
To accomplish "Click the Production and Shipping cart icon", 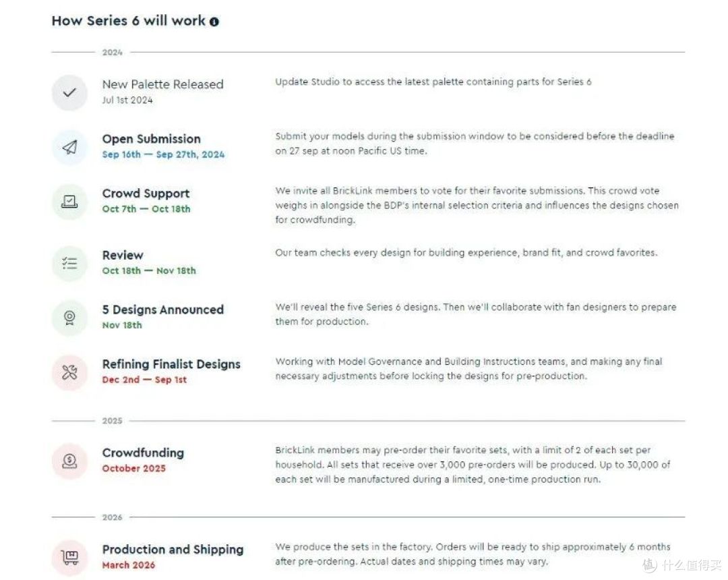I will (69, 557).
